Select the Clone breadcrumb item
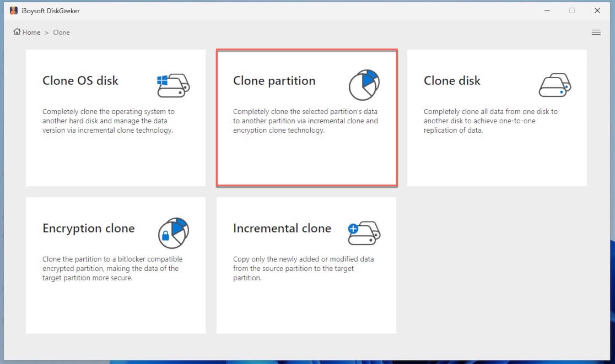The image size is (615, 364). (x=61, y=32)
